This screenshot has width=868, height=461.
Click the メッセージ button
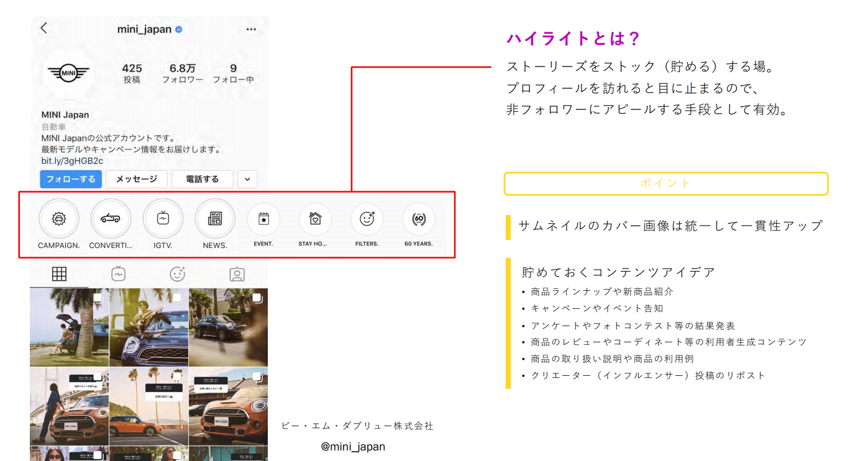(x=136, y=179)
